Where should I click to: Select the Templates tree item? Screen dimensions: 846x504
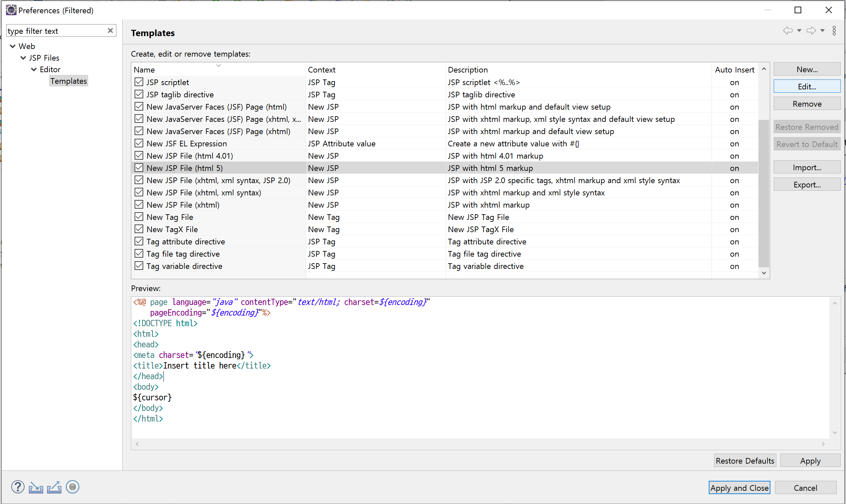tap(68, 81)
